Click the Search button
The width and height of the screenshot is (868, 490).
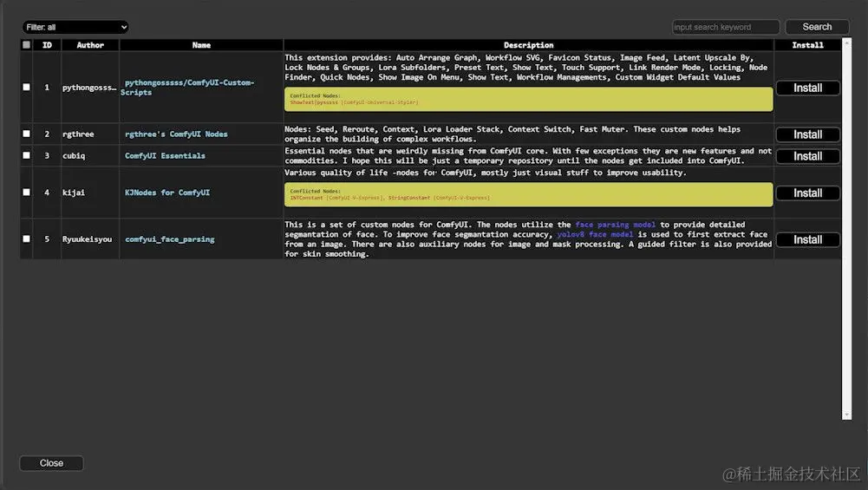(x=817, y=27)
